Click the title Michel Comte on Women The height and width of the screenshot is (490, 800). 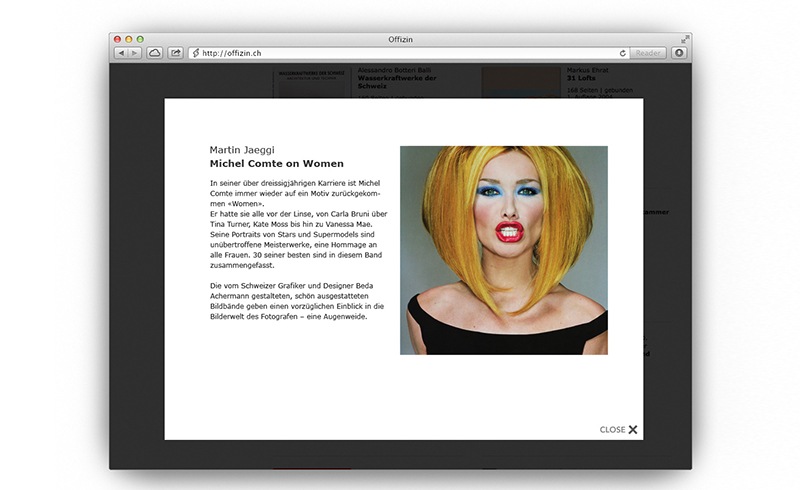pos(277,164)
